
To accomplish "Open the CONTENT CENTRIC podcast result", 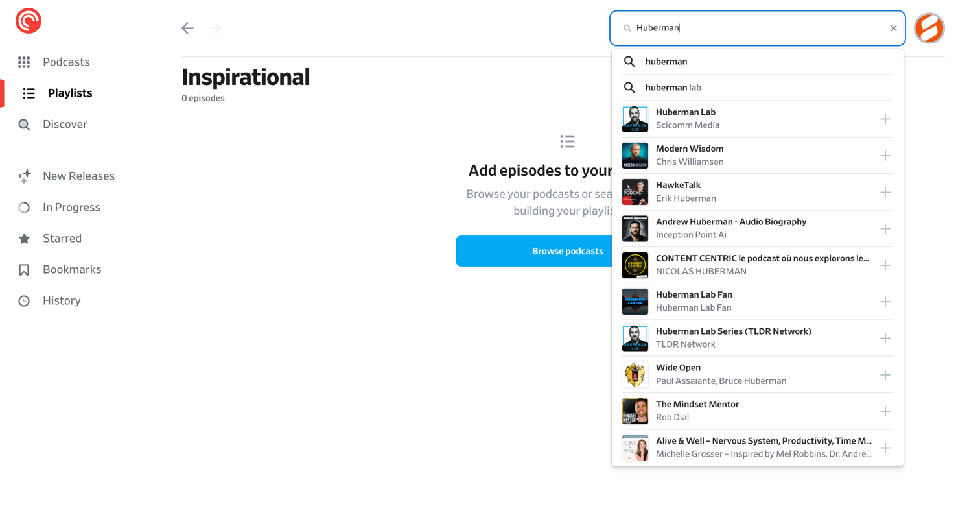I will [757, 265].
